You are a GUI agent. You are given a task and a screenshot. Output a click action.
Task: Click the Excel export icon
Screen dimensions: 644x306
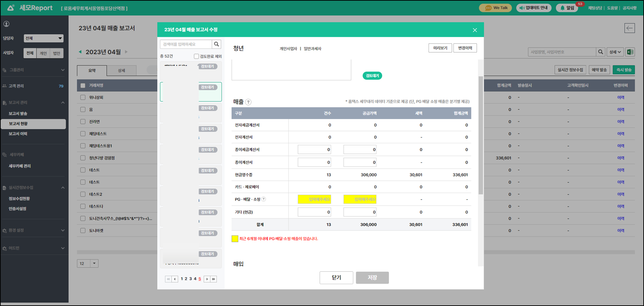tap(630, 52)
